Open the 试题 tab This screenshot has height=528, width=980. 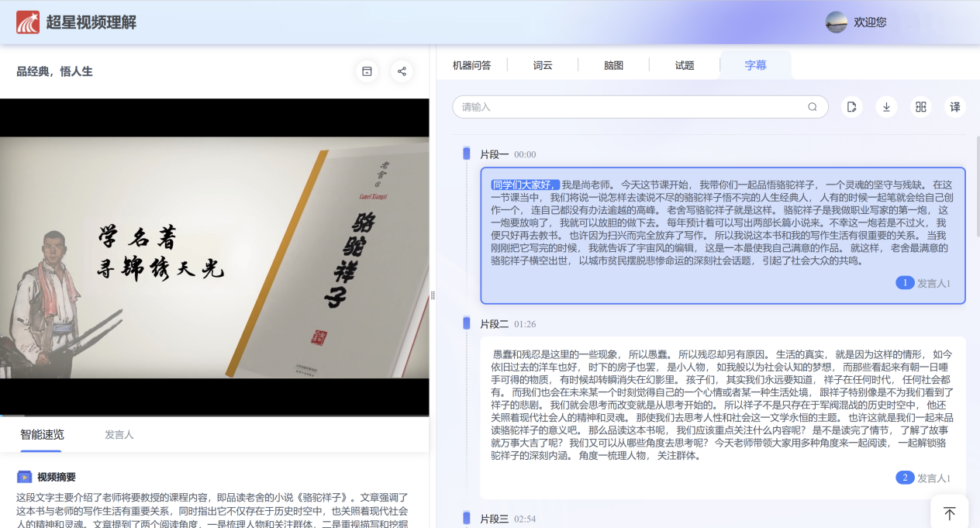click(685, 65)
